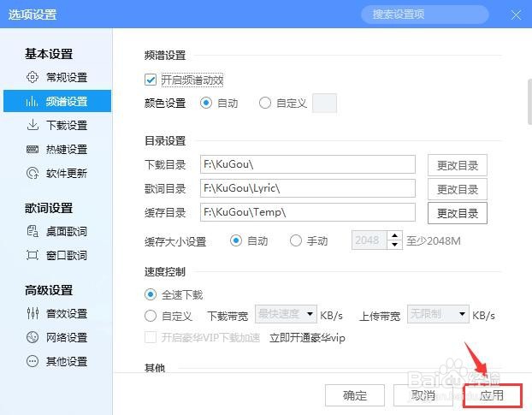The width and height of the screenshot is (532, 415).
Task: Select 自动 cache size radio button
Action: coord(236,241)
